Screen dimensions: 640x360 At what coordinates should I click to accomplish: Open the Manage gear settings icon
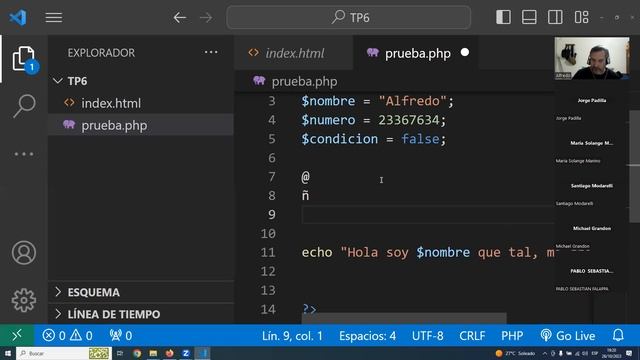point(24,300)
